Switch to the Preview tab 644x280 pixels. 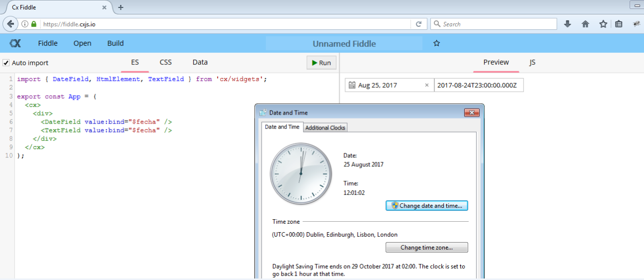point(496,63)
